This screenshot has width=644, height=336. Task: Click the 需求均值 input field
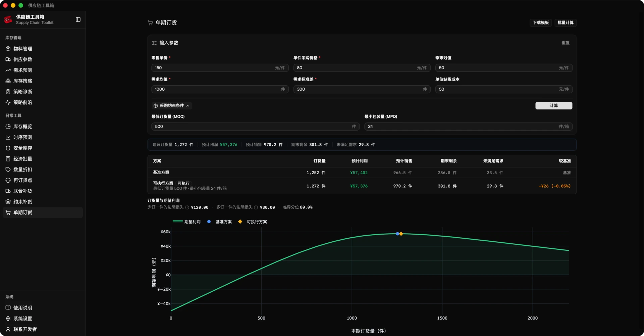220,89
